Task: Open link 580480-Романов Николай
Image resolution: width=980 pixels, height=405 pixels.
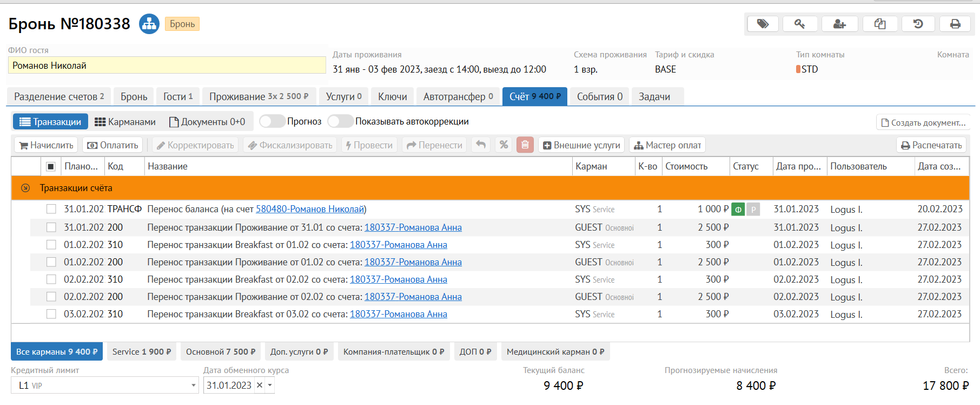Action: [x=309, y=209]
